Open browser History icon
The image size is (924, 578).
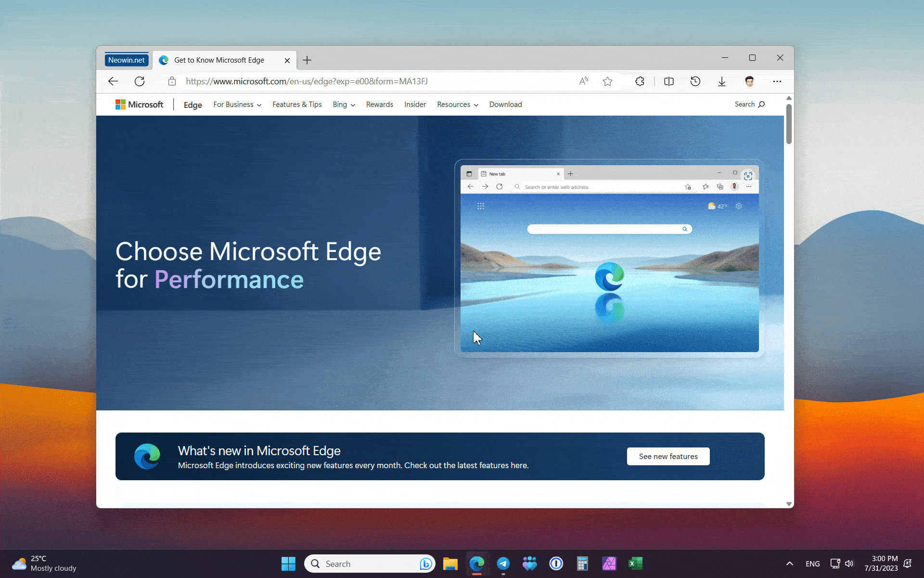(x=695, y=81)
